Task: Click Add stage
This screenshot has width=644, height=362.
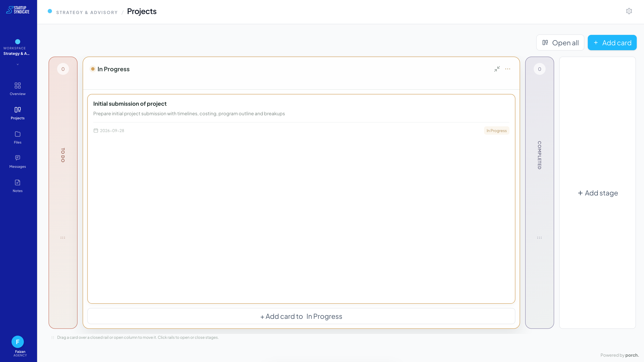Action: point(598,193)
